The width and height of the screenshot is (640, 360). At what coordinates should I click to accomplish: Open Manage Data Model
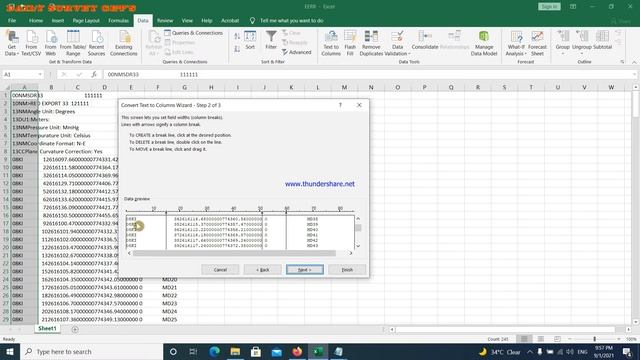coord(484,42)
